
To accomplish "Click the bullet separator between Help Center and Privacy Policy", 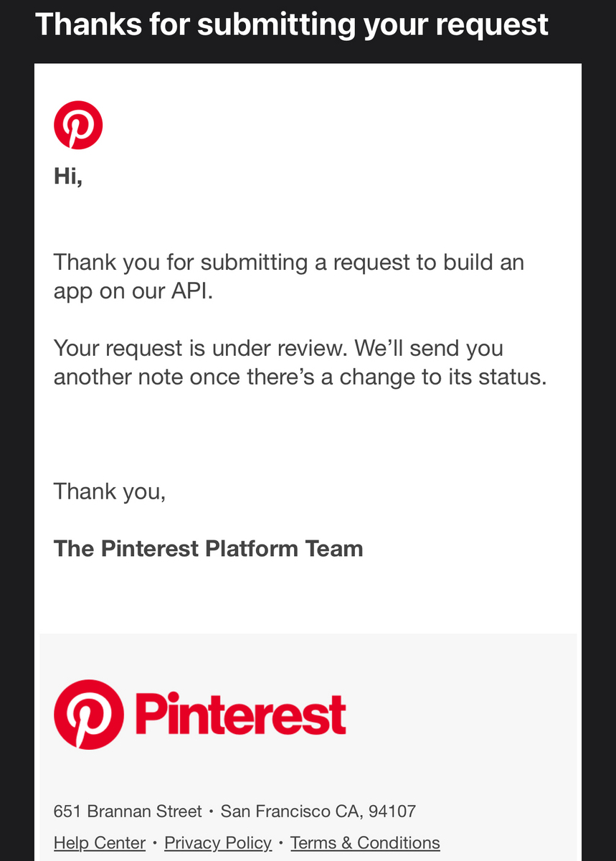I will click(x=155, y=843).
